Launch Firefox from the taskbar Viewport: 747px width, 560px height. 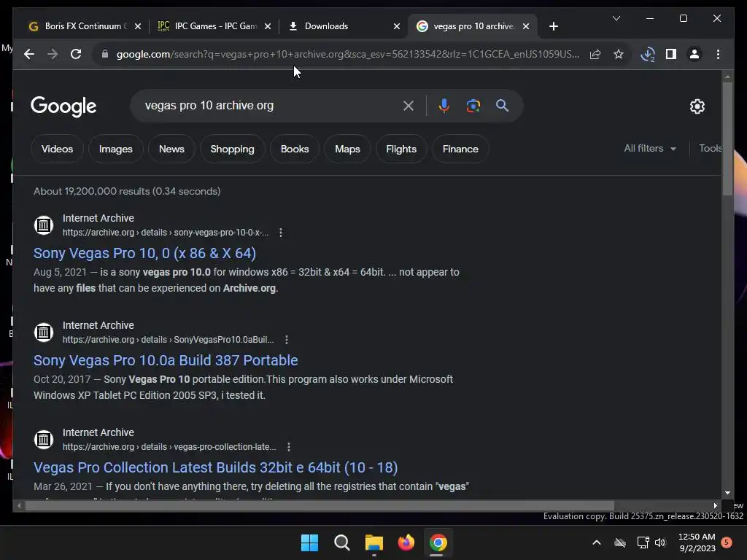pos(406,542)
